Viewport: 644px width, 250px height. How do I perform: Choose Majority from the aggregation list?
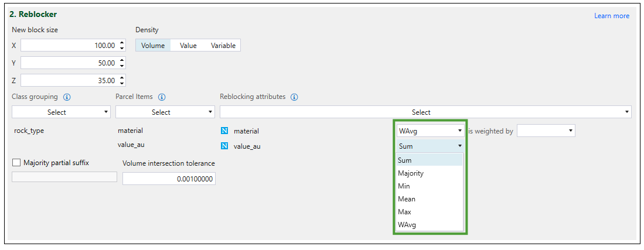point(411,173)
